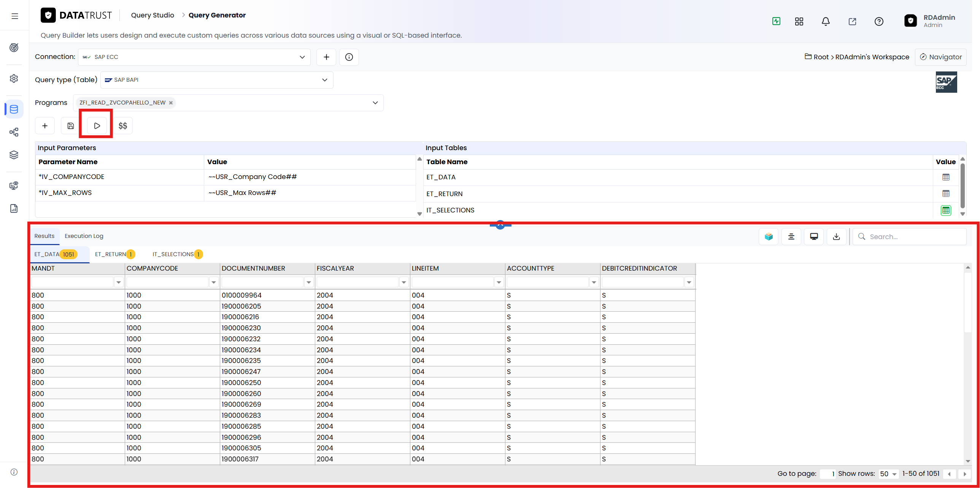The width and height of the screenshot is (980, 488).
Task: Go to Query Studio breadcrumb
Action: (152, 15)
